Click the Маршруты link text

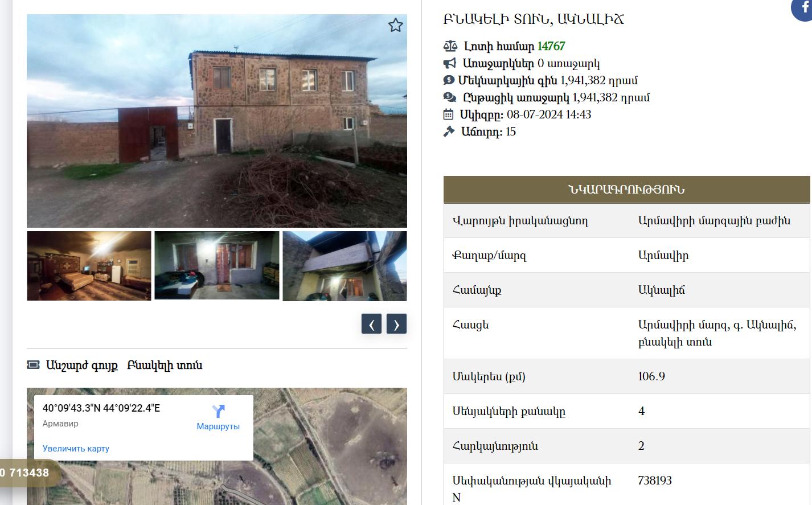point(218,426)
